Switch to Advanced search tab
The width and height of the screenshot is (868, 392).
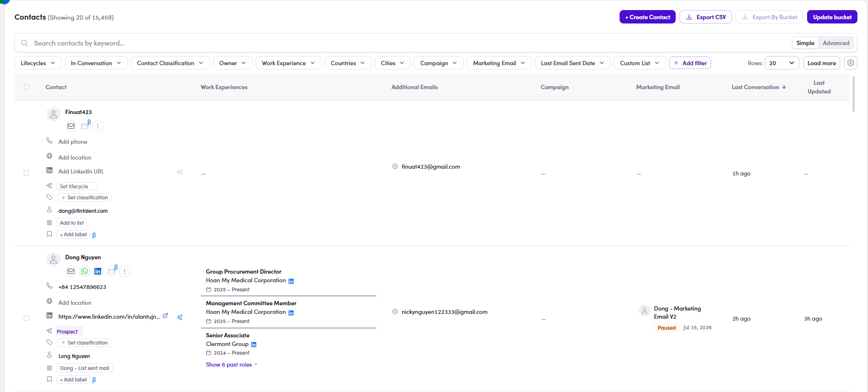tap(836, 43)
